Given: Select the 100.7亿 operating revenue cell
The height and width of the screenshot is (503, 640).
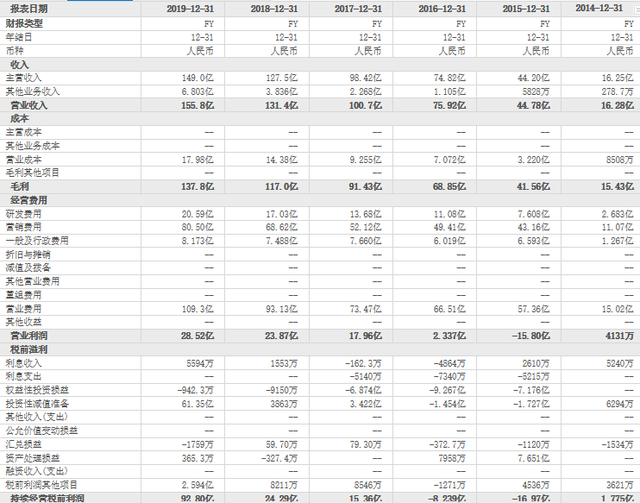Looking at the screenshot, I should (366, 105).
